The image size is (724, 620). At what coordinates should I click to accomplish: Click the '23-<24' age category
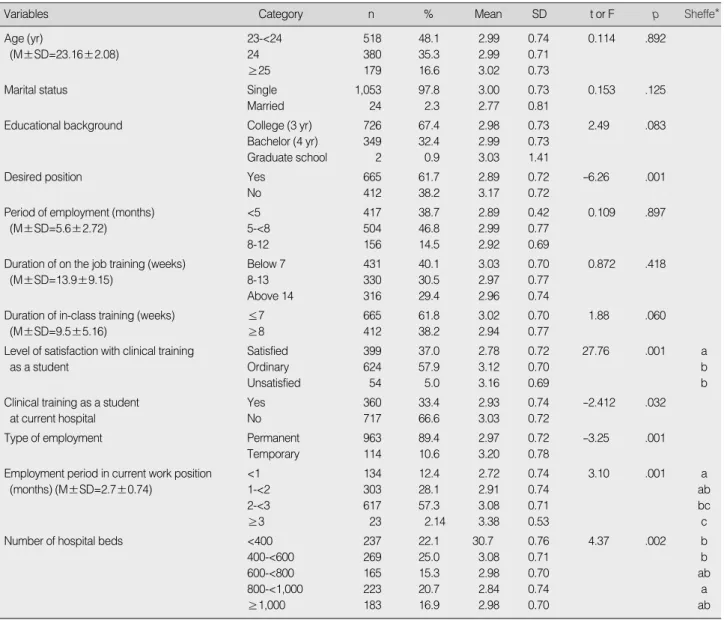tap(264, 38)
